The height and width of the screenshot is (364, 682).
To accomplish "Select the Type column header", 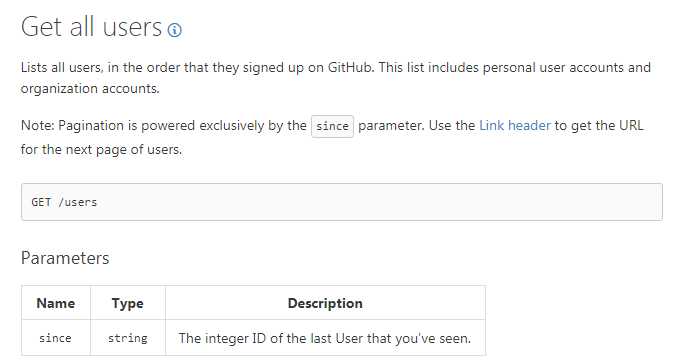I will (127, 303).
